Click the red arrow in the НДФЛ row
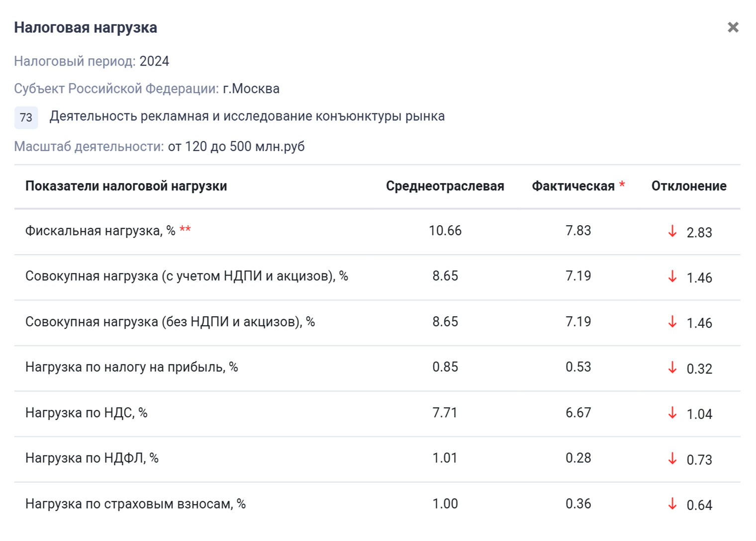 672,458
